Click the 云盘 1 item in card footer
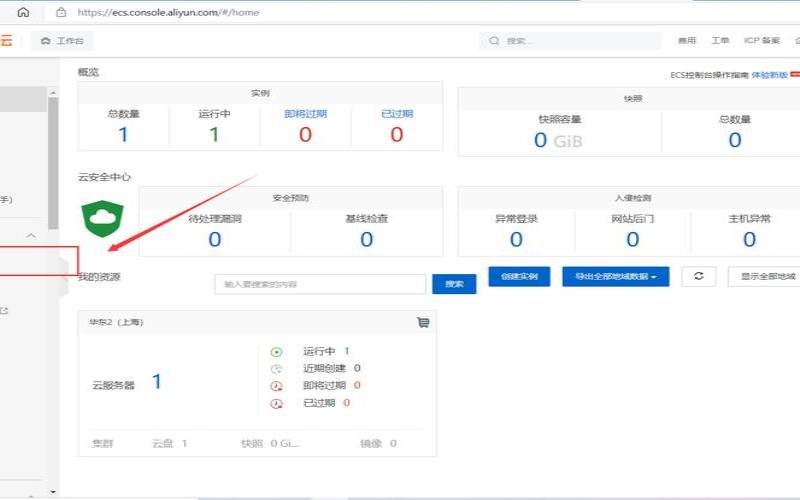800x500 pixels. (x=169, y=443)
